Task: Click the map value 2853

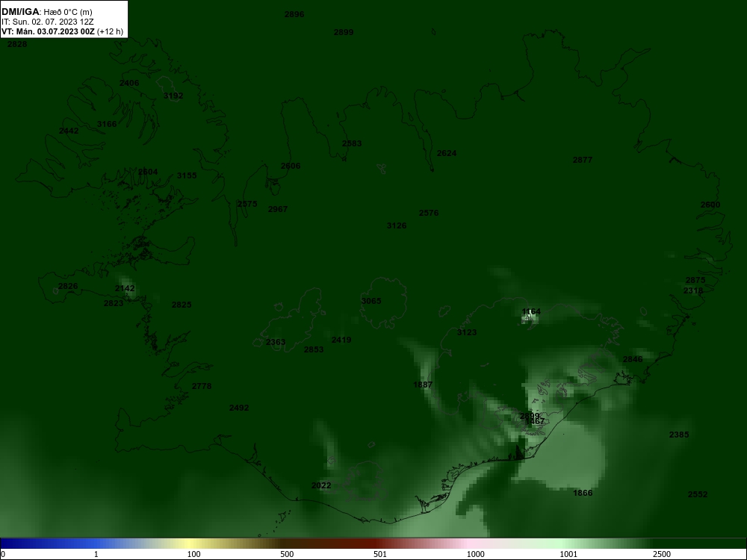Action: click(314, 349)
